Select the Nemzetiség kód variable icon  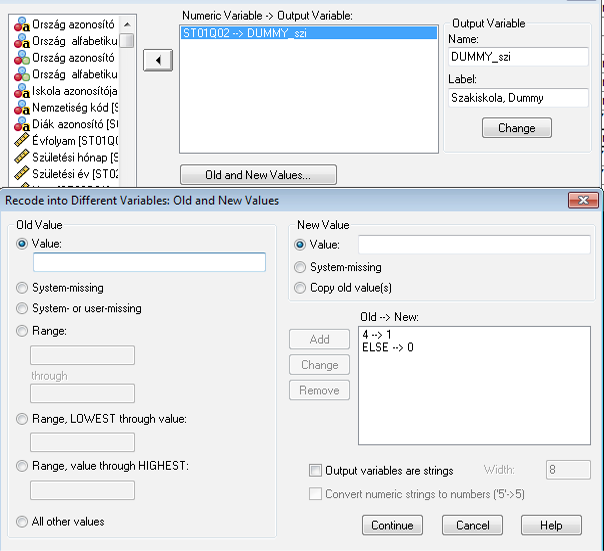(x=20, y=107)
